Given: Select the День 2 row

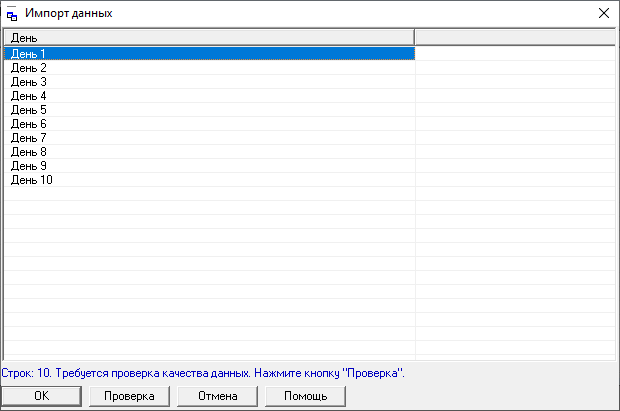Looking at the screenshot, I should click(x=29, y=68).
